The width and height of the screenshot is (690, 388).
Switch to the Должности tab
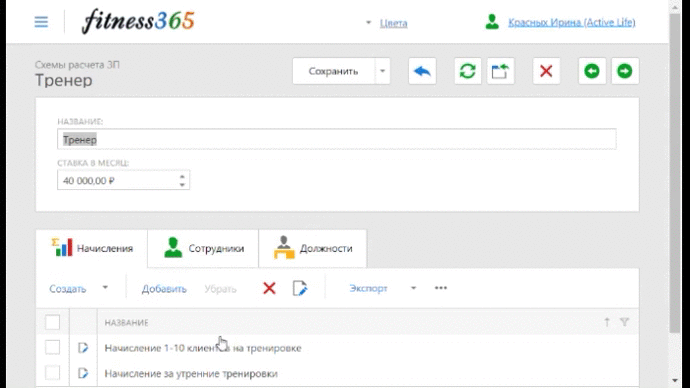tap(313, 249)
